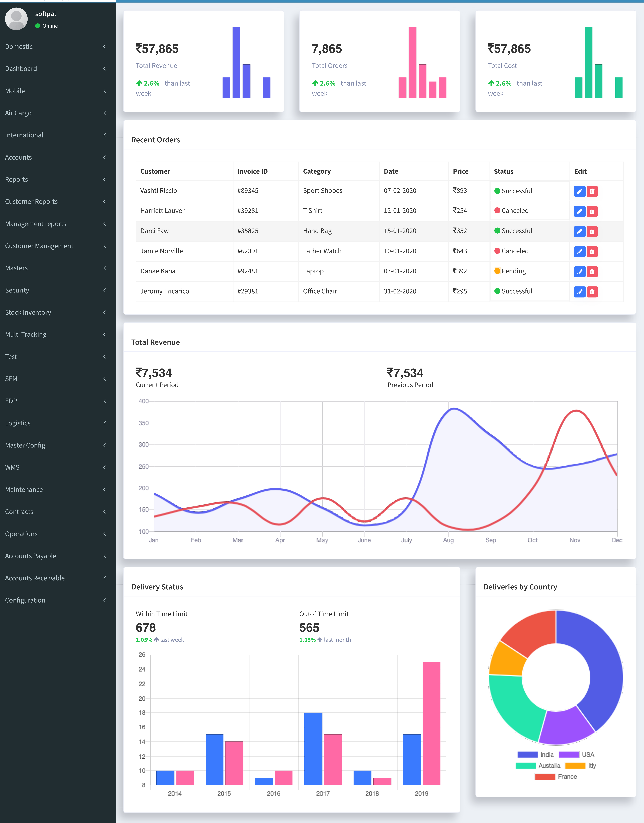
Task: Open the WMS sidebar menu
Action: 58,467
